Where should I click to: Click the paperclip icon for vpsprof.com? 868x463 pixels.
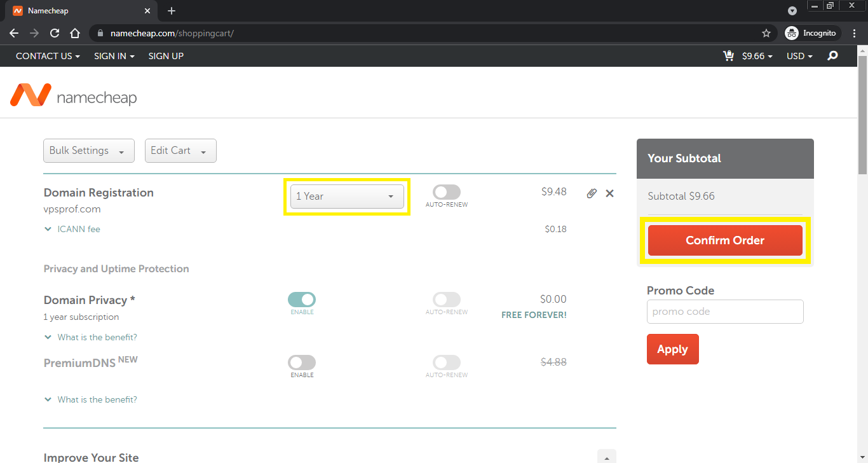pos(592,193)
